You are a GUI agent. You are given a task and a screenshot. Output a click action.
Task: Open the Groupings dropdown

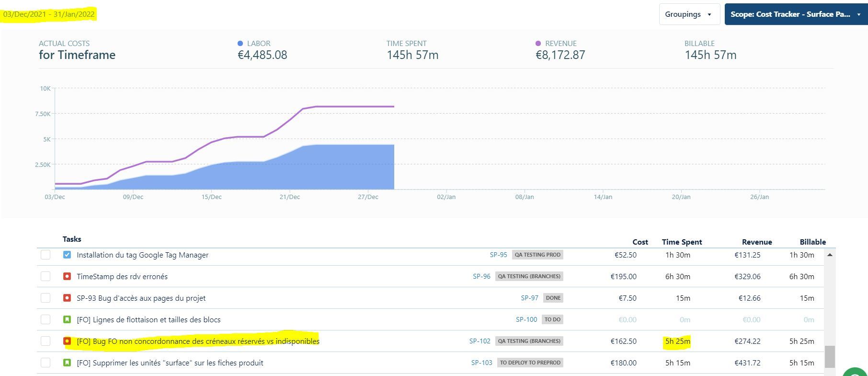(689, 14)
